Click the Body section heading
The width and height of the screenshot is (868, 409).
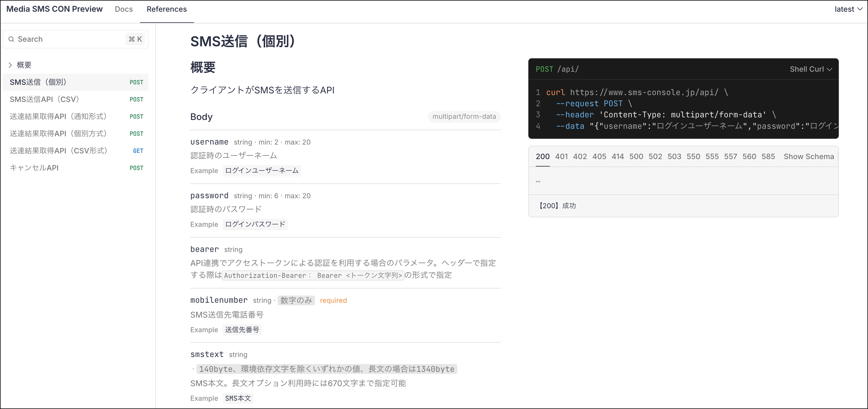[201, 117]
